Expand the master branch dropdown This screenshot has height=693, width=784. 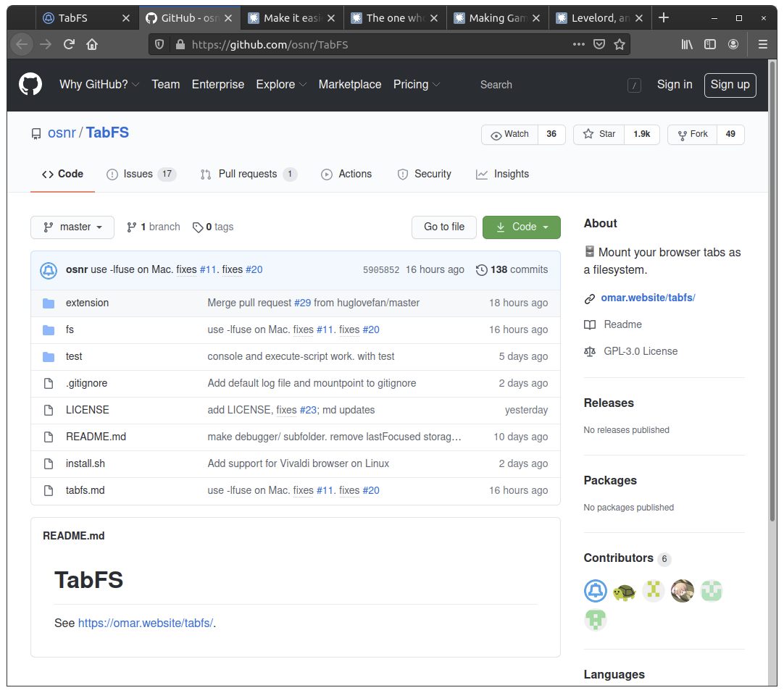tap(72, 227)
